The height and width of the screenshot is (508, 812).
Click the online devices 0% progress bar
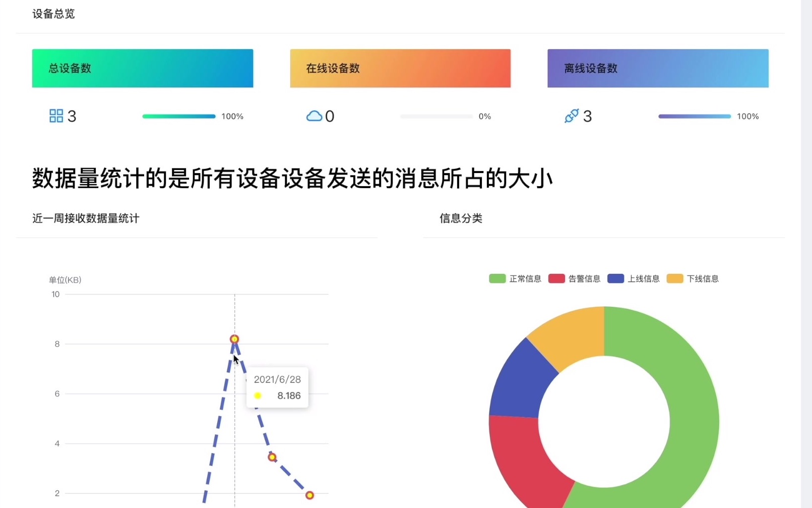(x=436, y=117)
